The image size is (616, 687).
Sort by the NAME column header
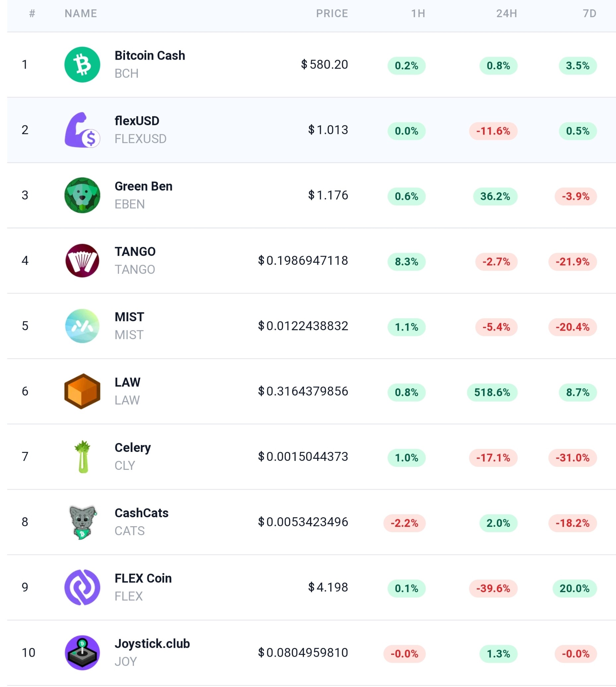point(81,14)
